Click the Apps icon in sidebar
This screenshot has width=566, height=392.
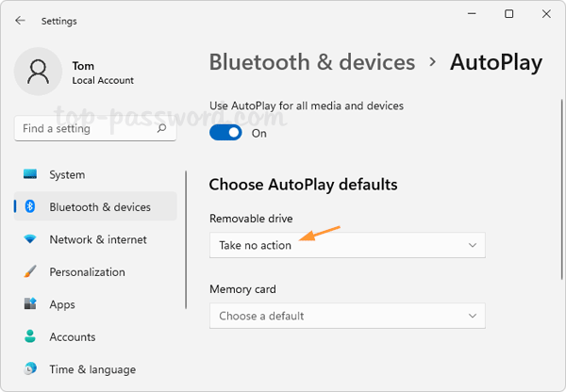30,304
